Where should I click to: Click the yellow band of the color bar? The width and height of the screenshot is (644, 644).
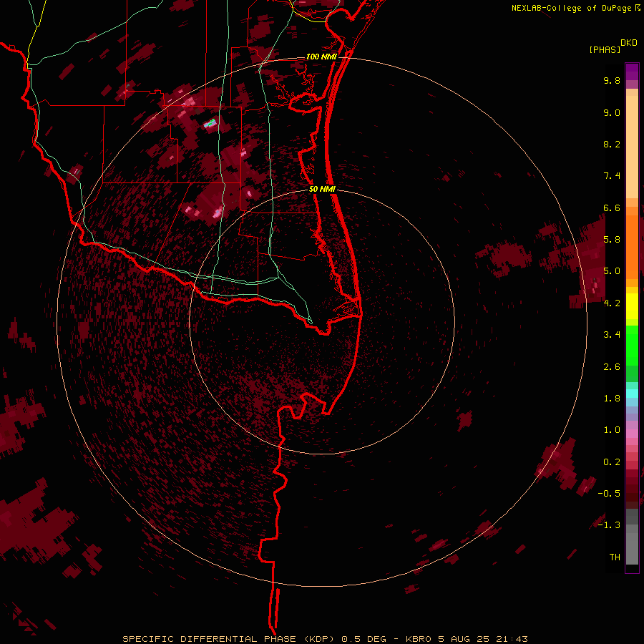(x=632, y=306)
